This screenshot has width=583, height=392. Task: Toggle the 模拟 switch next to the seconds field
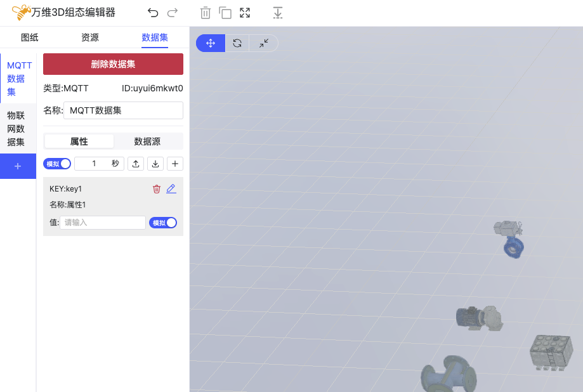coord(57,164)
